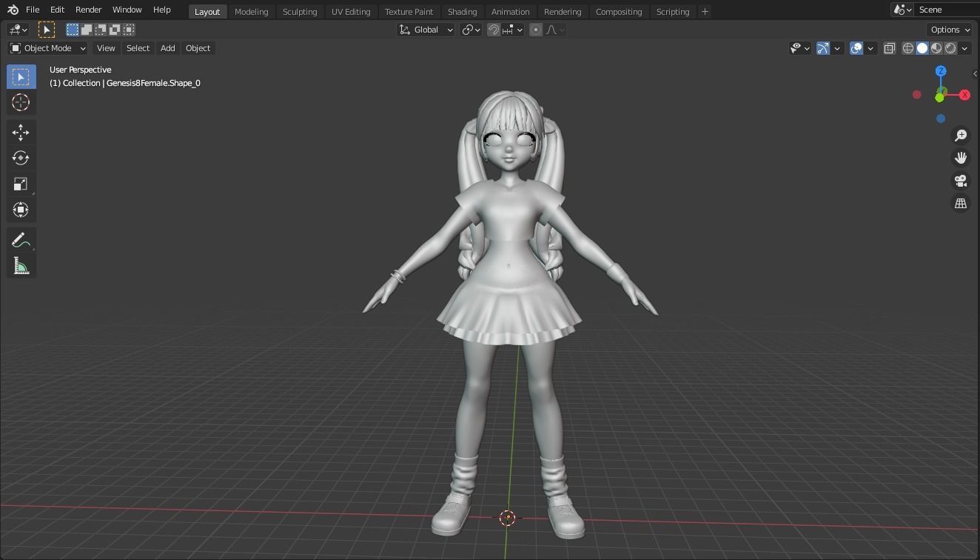Select the Rotate tool

pos(21,158)
